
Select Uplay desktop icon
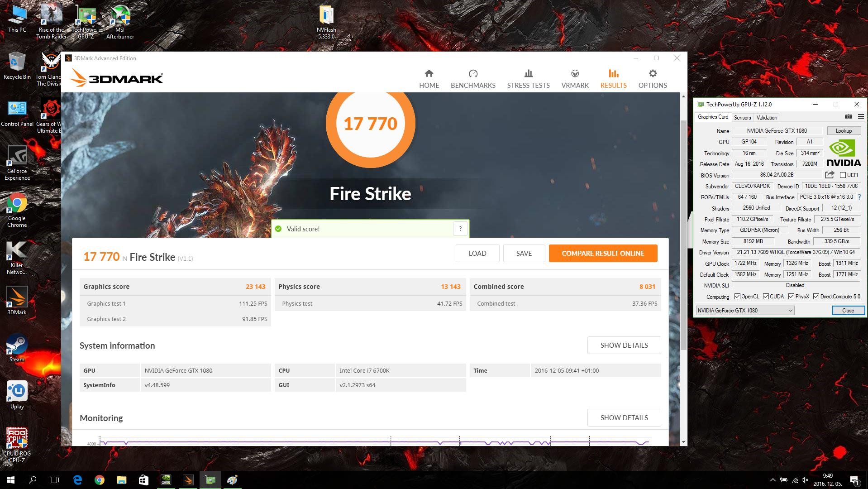coord(17,394)
